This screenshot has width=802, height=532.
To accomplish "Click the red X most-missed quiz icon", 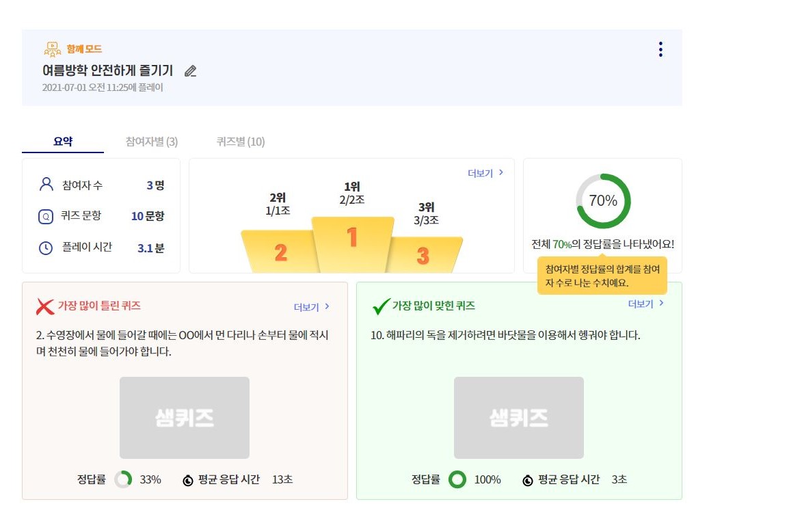I will point(45,306).
